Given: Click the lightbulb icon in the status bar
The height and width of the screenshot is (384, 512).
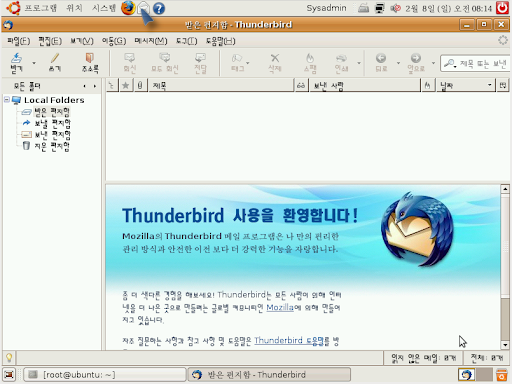Looking at the screenshot, I should pos(9,358).
